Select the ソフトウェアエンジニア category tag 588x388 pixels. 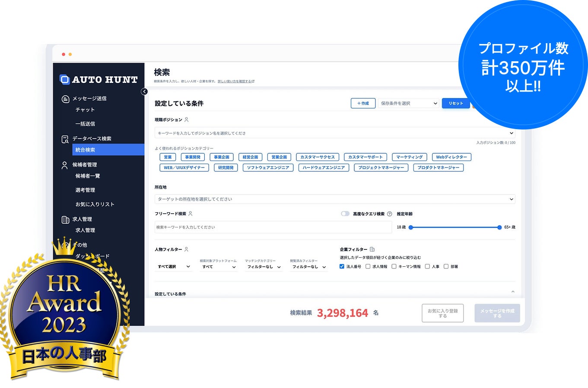tap(268, 167)
